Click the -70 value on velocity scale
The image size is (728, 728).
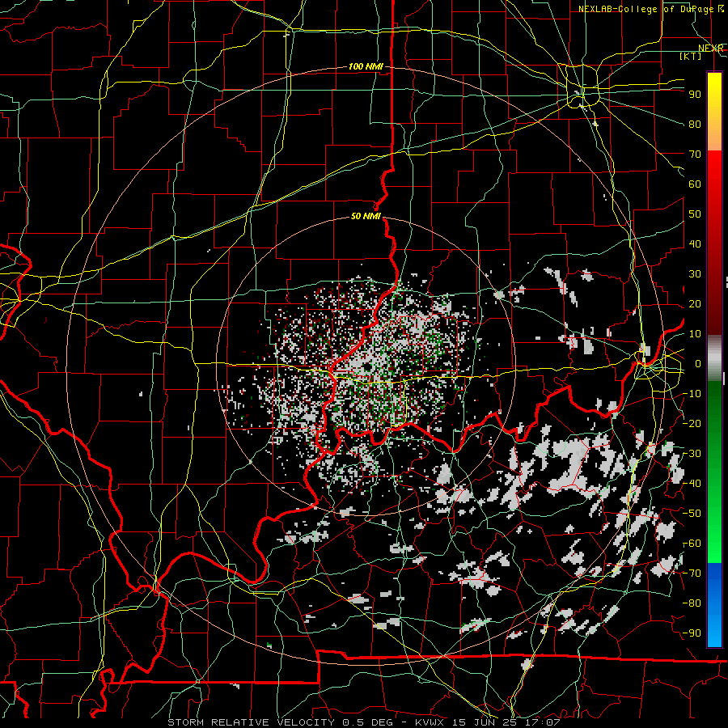coord(692,574)
